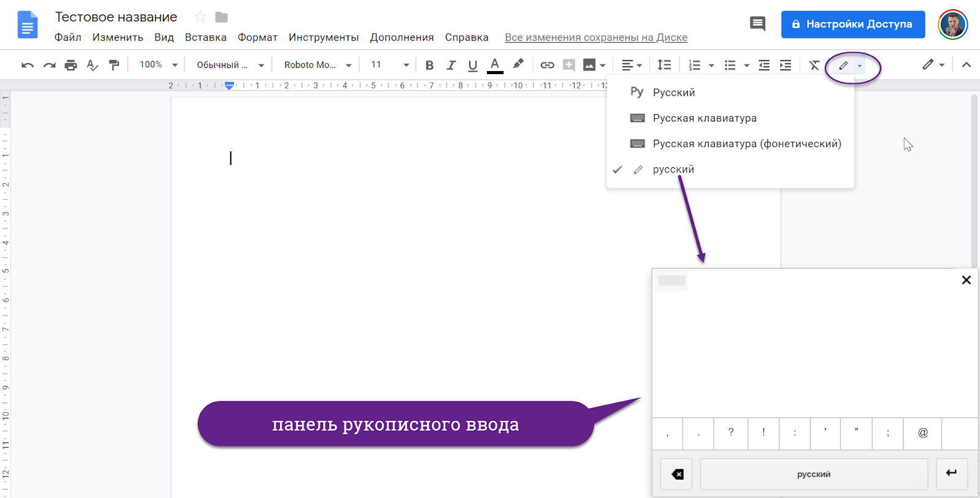This screenshot has width=980, height=498.
Task: Open the paragraph style dropdown
Action: (x=230, y=65)
